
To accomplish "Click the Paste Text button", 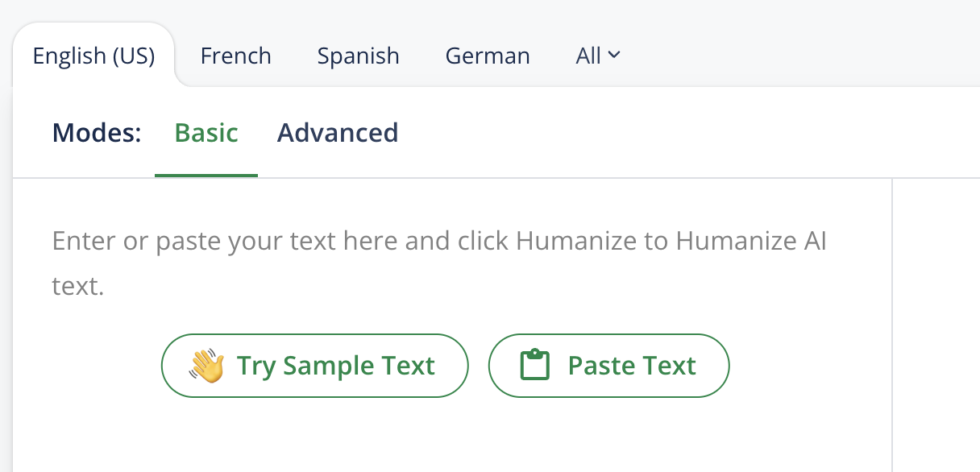I will pos(608,366).
